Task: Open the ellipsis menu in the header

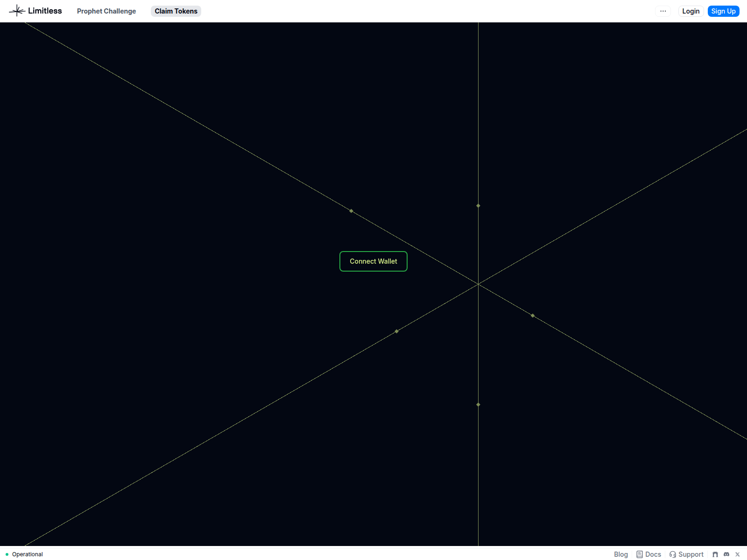Action: pyautogui.click(x=663, y=11)
